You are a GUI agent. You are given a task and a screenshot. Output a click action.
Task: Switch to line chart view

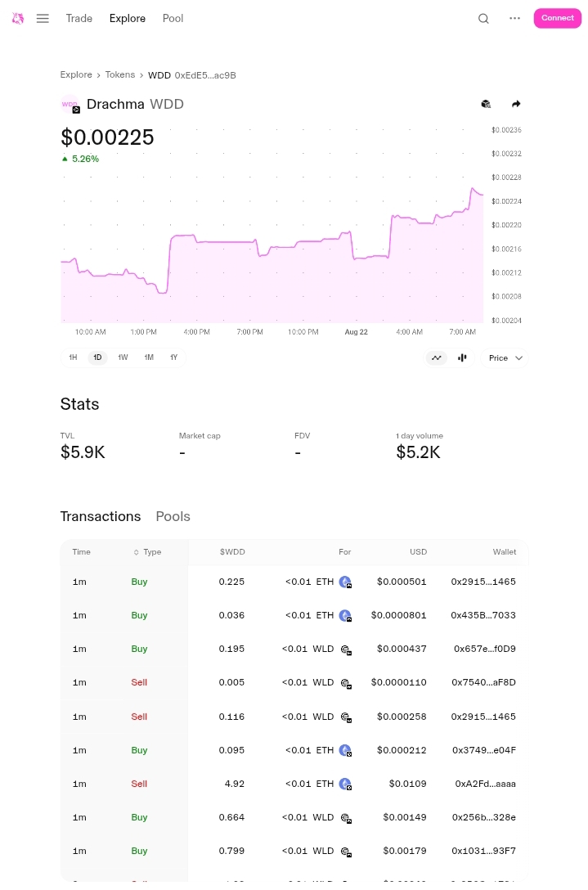(x=437, y=357)
